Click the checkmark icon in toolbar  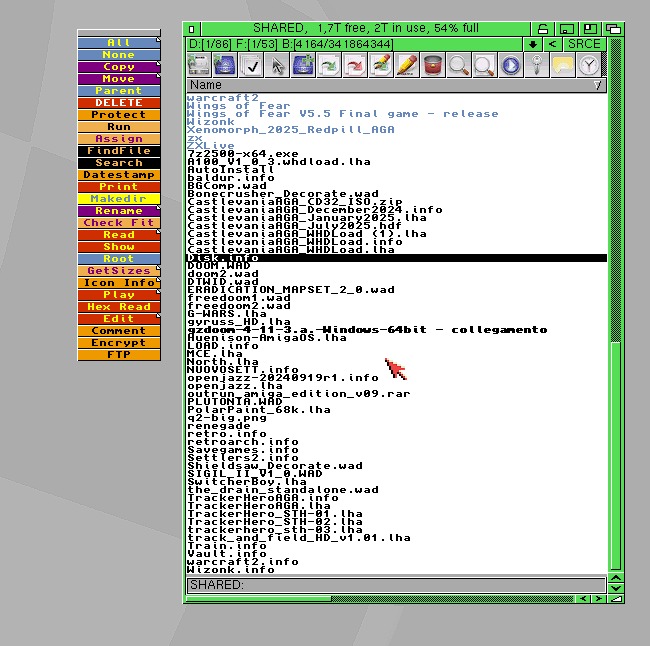(251, 66)
